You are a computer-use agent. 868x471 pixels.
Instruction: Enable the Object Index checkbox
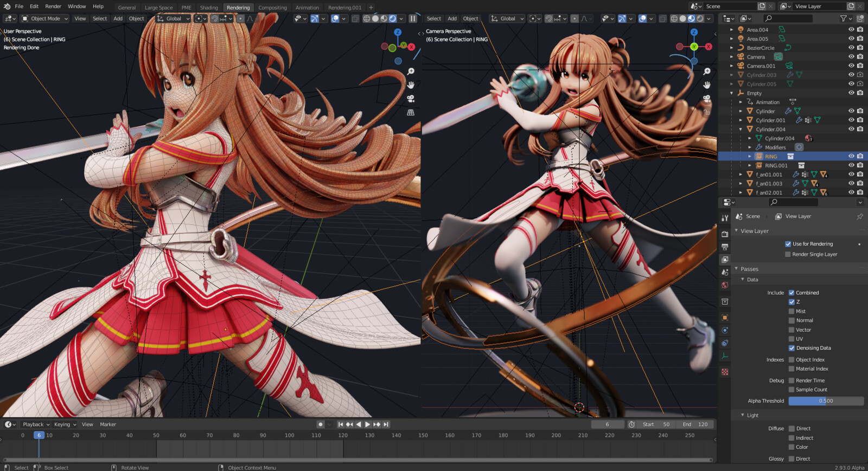point(792,360)
